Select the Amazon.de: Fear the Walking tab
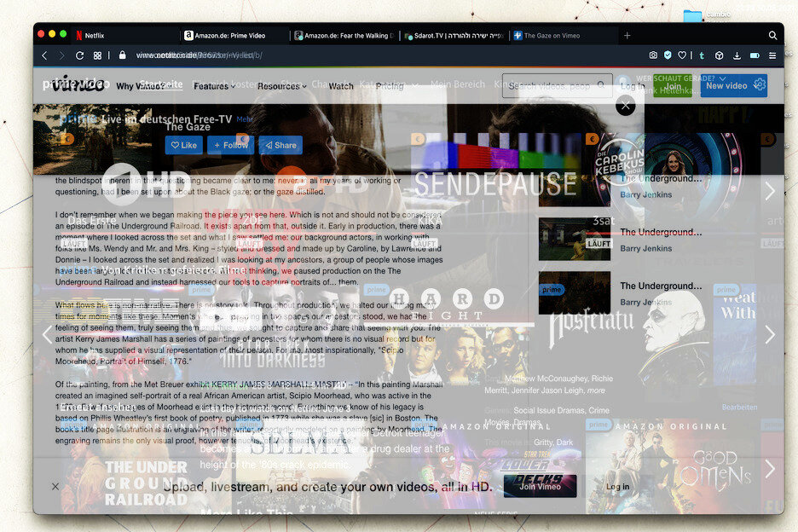Screen dimensions: 798x532 pos(344,36)
